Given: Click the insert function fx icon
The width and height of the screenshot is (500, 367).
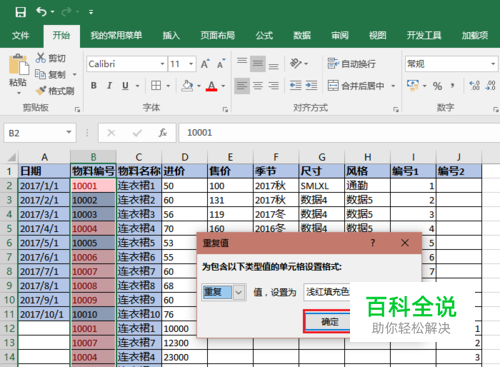Looking at the screenshot, I should [162, 133].
